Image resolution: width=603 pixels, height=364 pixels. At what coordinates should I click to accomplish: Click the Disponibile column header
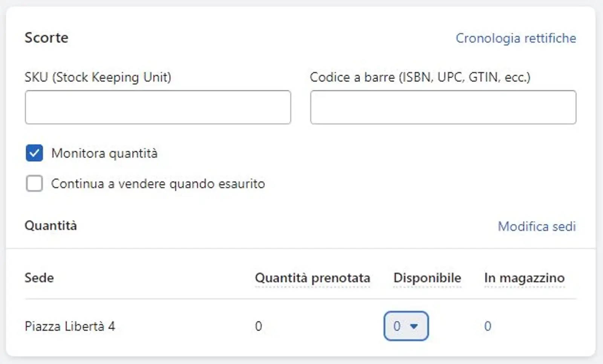click(x=427, y=278)
